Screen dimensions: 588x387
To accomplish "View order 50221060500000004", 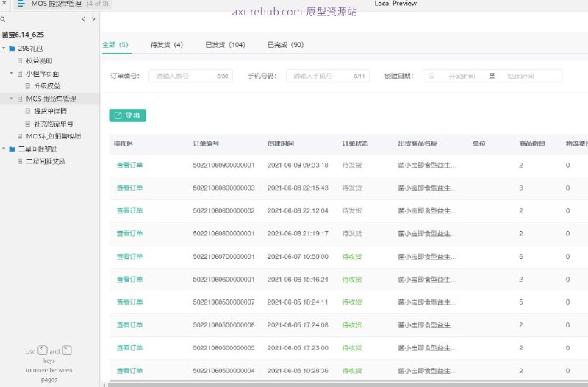I will [x=130, y=371].
